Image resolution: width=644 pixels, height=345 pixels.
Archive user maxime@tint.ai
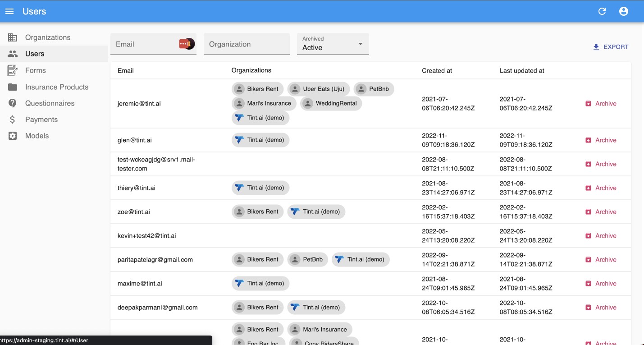click(x=601, y=284)
